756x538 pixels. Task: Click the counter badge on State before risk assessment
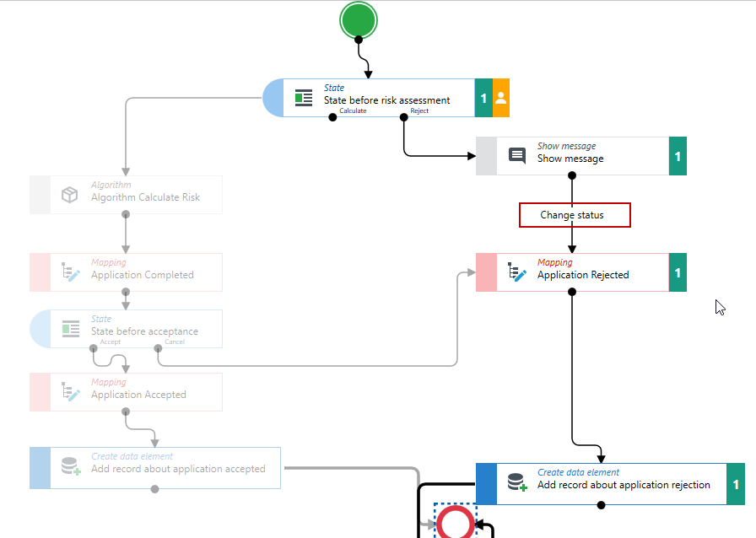pos(483,98)
